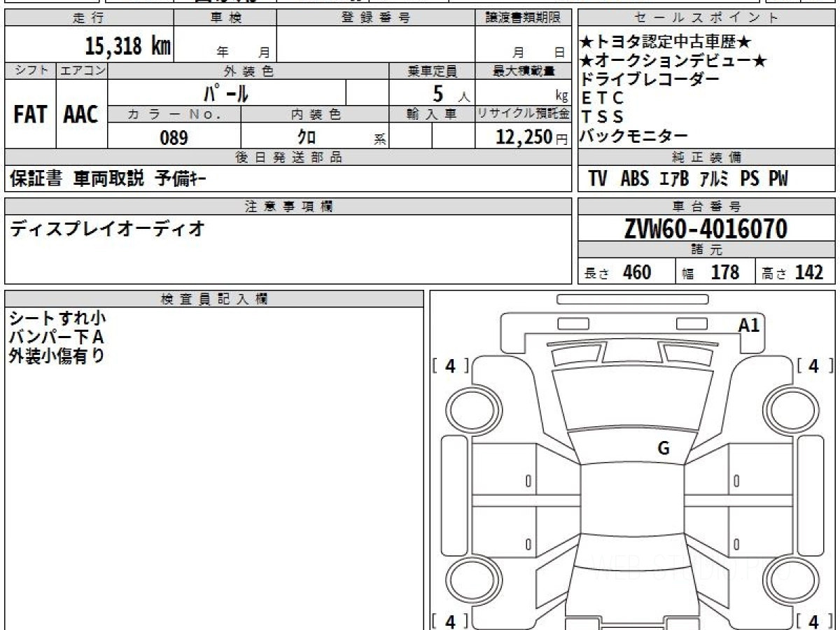Click the 譲渡書類期限 header cell

pos(523,18)
